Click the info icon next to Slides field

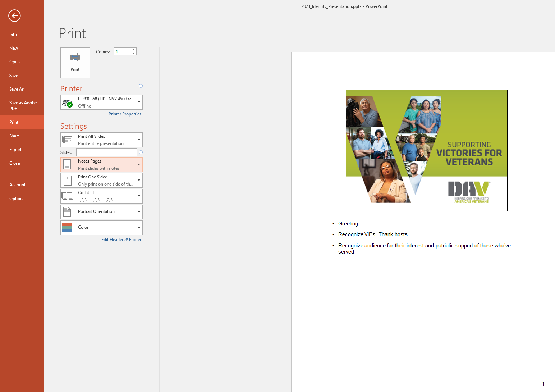[x=141, y=152]
